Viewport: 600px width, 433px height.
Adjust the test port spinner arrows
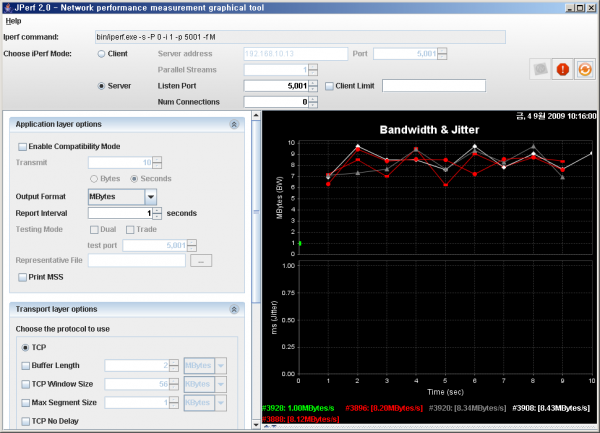tap(192, 246)
